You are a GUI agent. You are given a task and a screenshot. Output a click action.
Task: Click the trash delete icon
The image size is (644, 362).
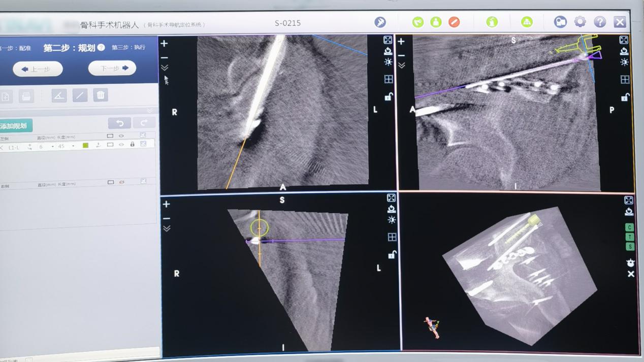pos(101,95)
